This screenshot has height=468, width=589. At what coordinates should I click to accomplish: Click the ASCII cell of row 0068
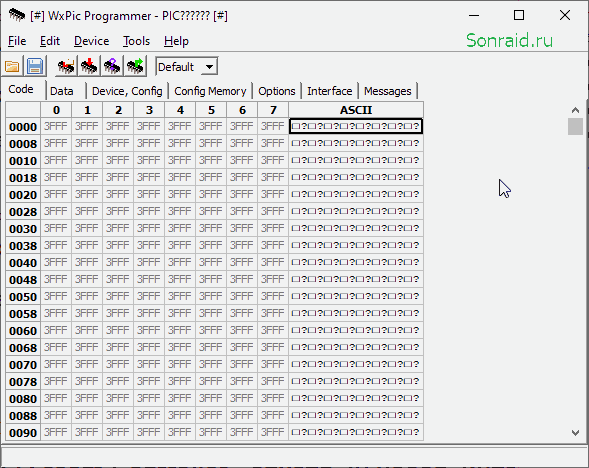(356, 347)
